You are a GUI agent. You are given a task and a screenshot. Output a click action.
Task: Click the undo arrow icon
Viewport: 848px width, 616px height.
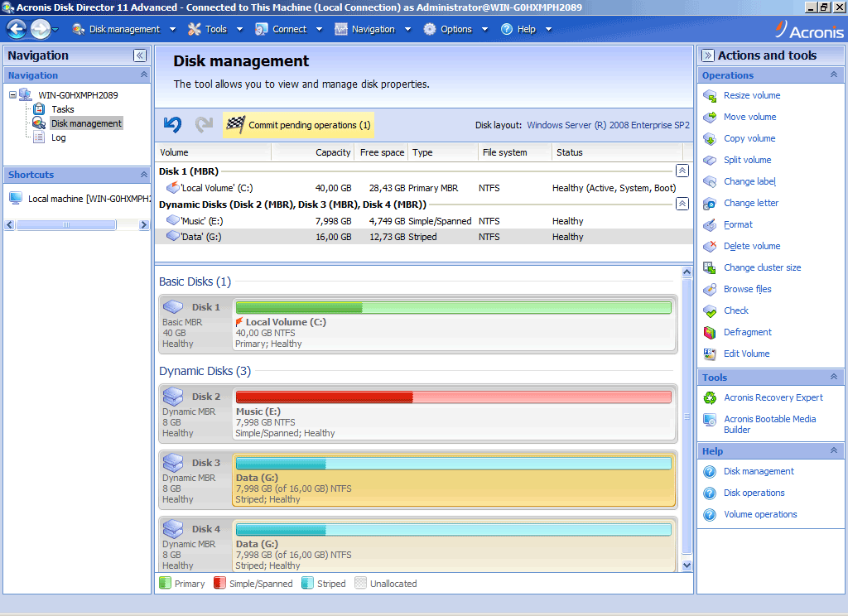click(x=172, y=125)
